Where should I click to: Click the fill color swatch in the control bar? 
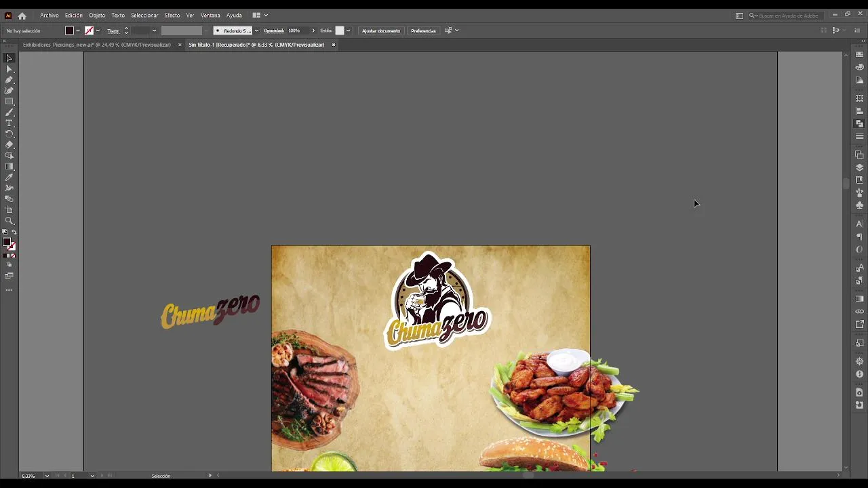click(x=69, y=30)
